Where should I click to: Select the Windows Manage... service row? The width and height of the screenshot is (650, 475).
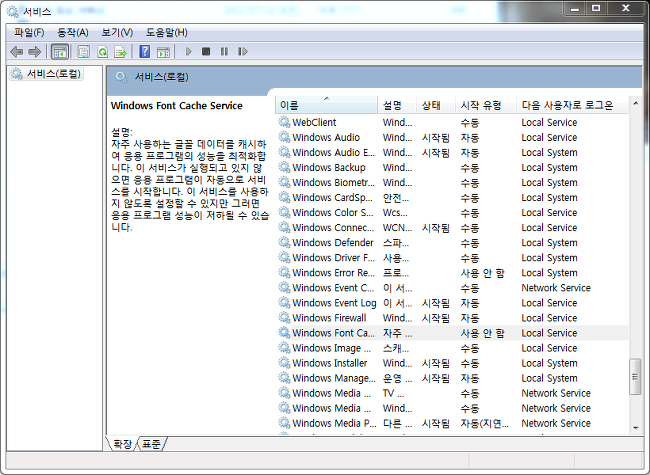click(x=452, y=378)
